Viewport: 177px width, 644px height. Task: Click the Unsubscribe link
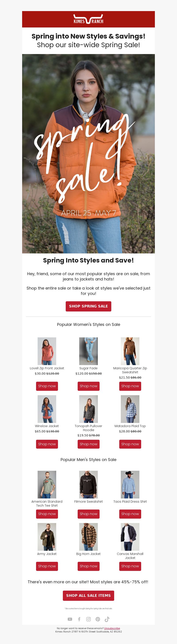(x=112, y=628)
